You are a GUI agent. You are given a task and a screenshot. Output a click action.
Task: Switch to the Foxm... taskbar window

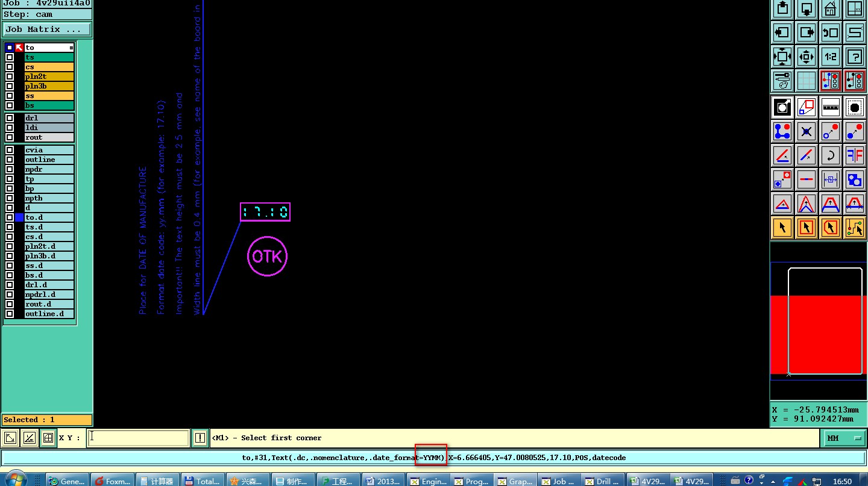click(x=112, y=481)
